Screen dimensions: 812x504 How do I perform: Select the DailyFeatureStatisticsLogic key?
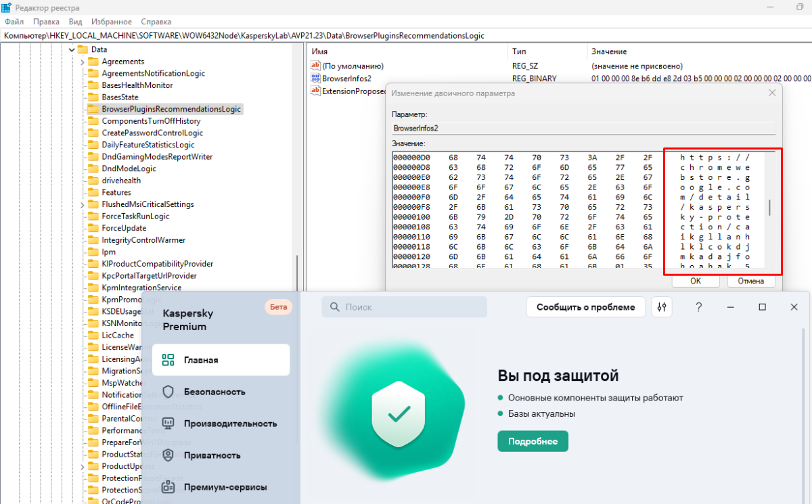(x=148, y=145)
